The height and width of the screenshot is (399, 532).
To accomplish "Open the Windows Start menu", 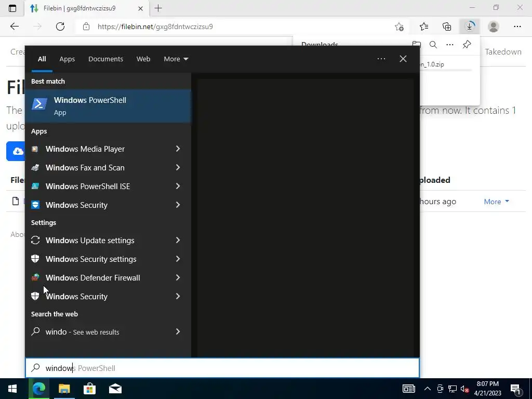I will pos(12,389).
